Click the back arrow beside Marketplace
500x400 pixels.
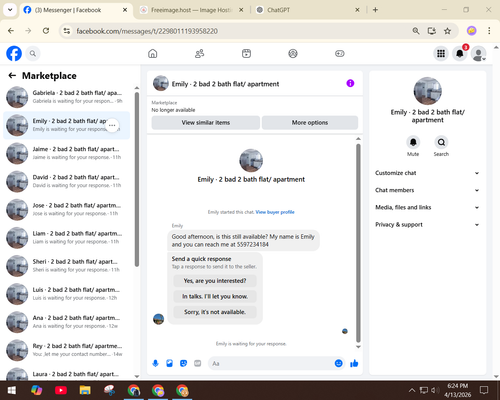tap(12, 76)
